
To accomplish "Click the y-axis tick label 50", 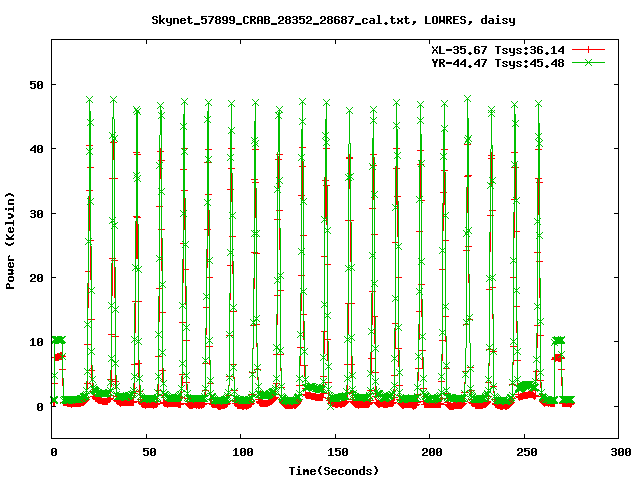I will pos(36,85).
